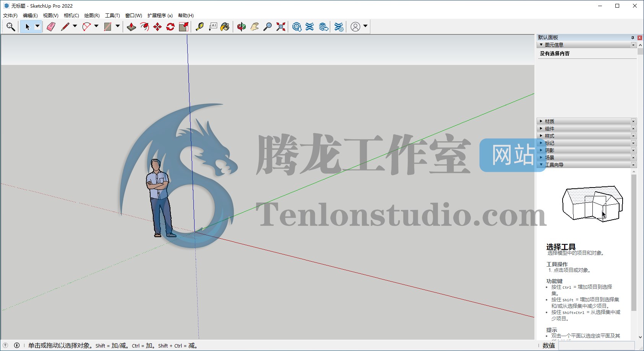Select the Zoom tool

268,27
